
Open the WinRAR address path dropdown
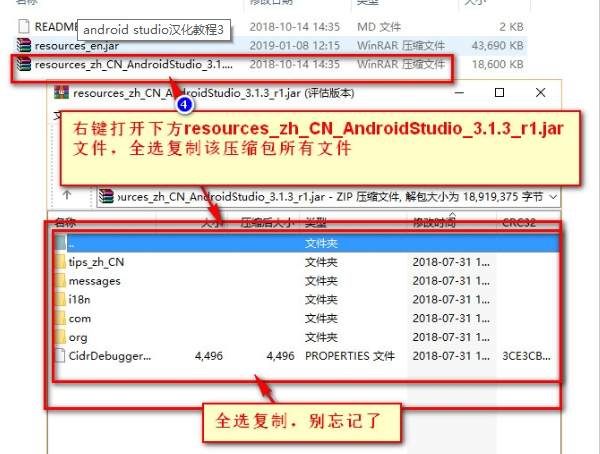pos(553,197)
